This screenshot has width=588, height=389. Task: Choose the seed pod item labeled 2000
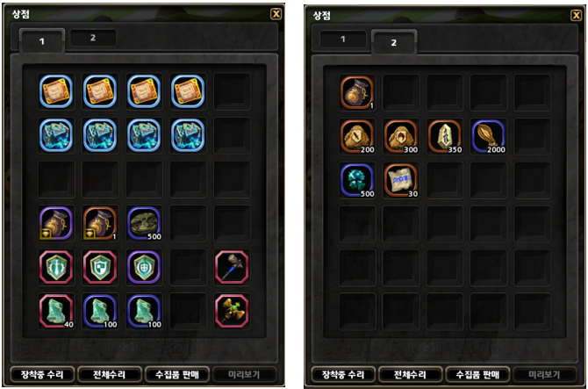[x=489, y=136]
